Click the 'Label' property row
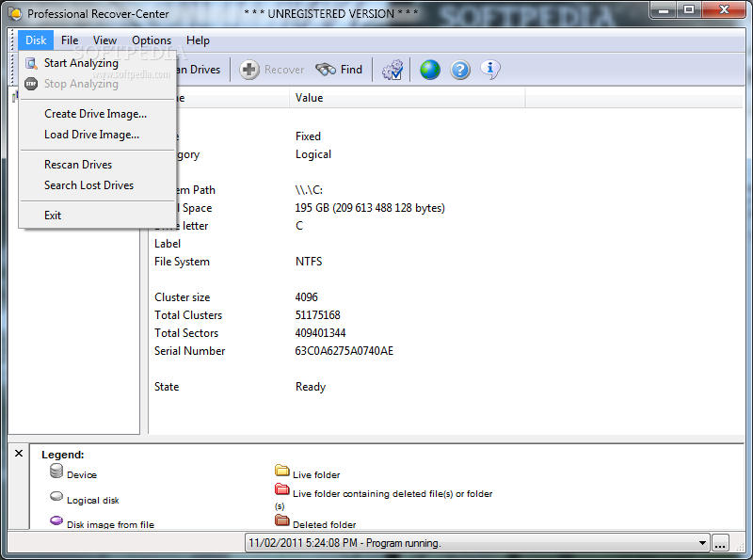This screenshot has width=753, height=560. click(168, 244)
